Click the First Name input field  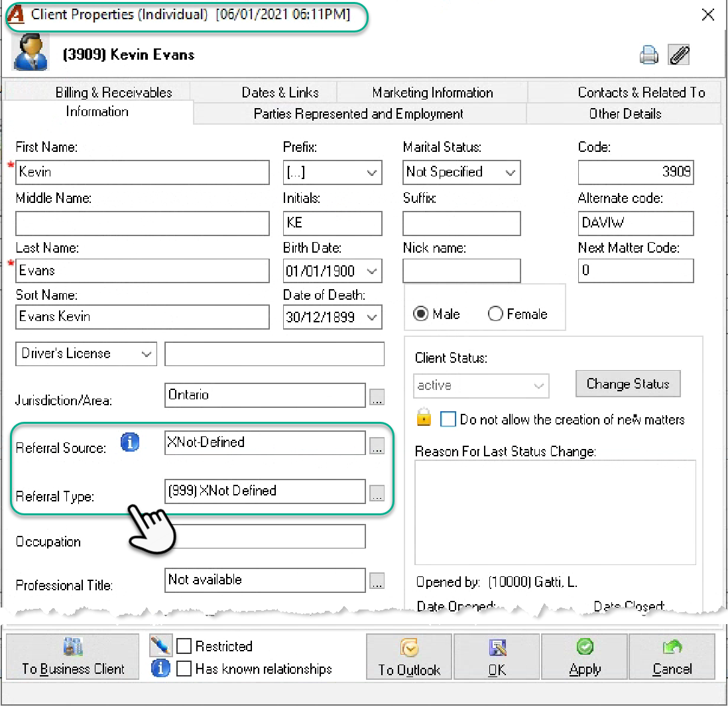tap(143, 172)
